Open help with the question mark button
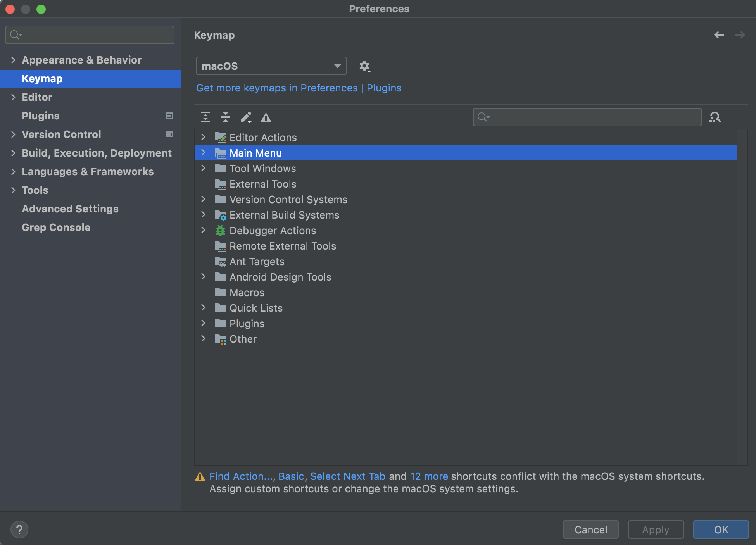 [19, 529]
